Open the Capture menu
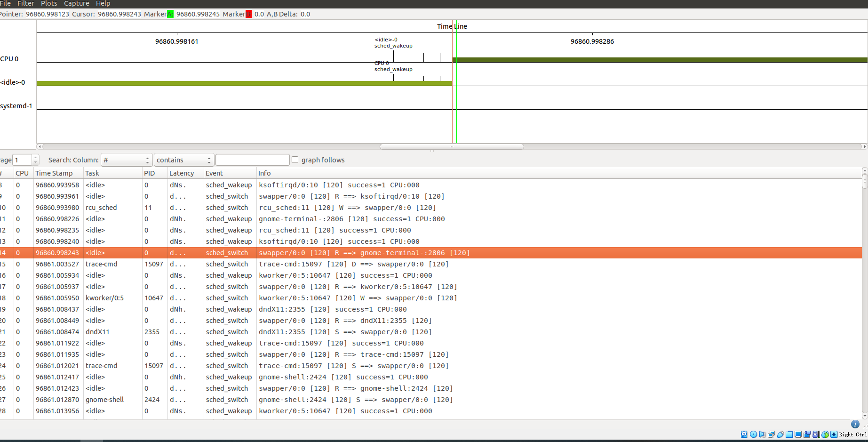This screenshot has height=442, width=868. (x=76, y=3)
